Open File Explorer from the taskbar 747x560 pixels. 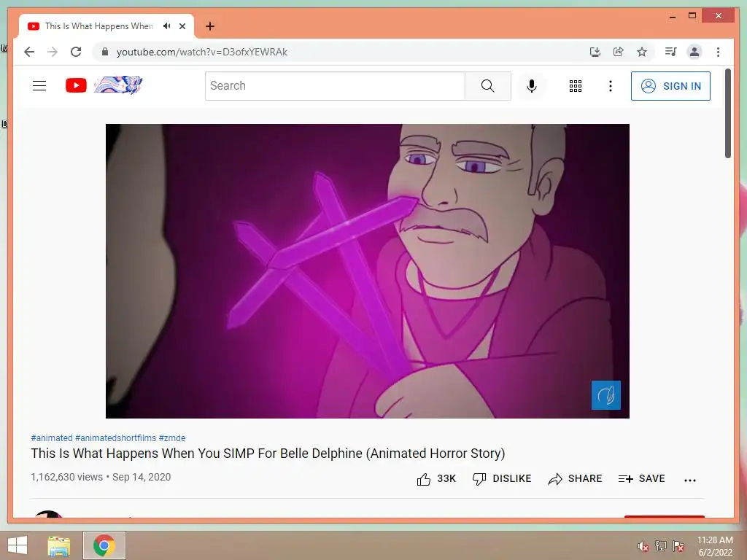tap(58, 545)
